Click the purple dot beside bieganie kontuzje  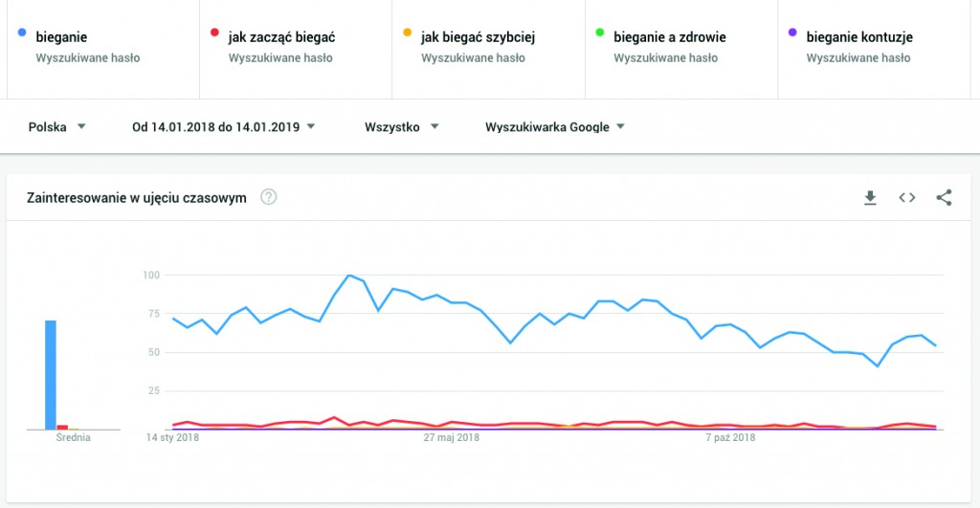(x=792, y=34)
